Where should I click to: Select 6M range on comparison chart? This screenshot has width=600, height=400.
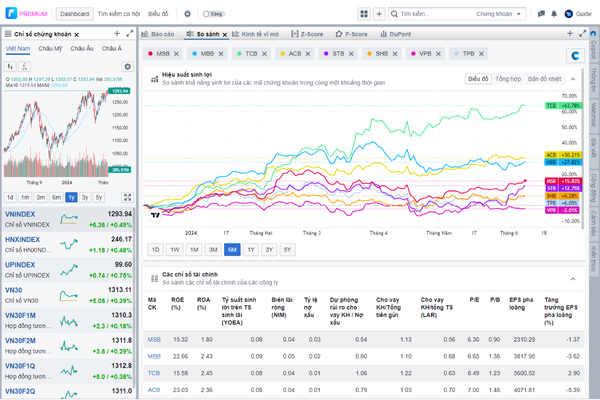pos(232,250)
